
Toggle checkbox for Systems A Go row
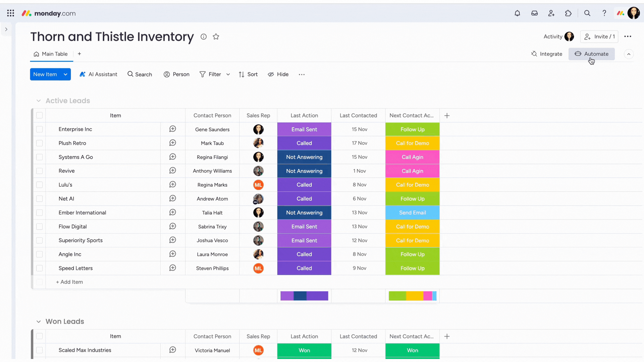(x=39, y=157)
